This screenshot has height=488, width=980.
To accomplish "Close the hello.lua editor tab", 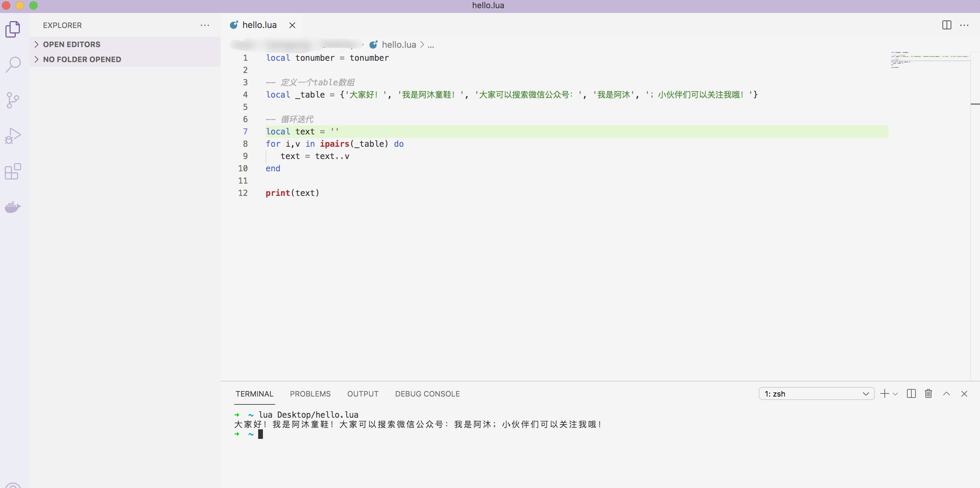I will point(292,25).
